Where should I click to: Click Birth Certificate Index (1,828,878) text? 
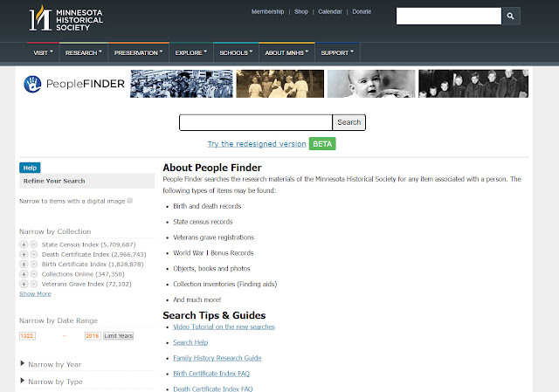[93, 264]
